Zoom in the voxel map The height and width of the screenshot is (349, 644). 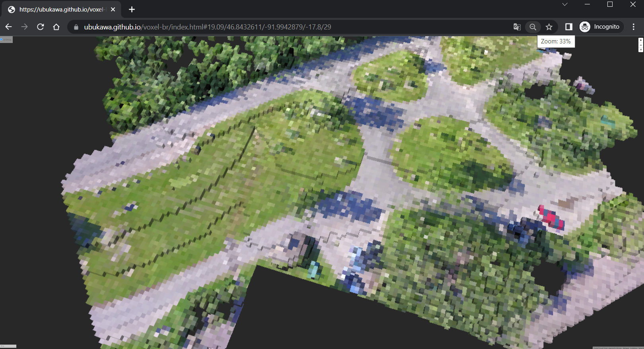[640, 41]
